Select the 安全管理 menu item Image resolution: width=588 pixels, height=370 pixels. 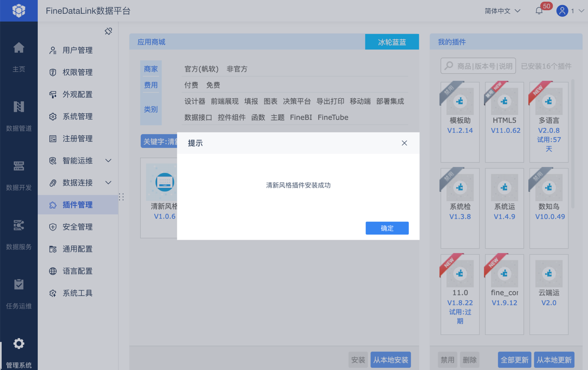click(x=77, y=227)
